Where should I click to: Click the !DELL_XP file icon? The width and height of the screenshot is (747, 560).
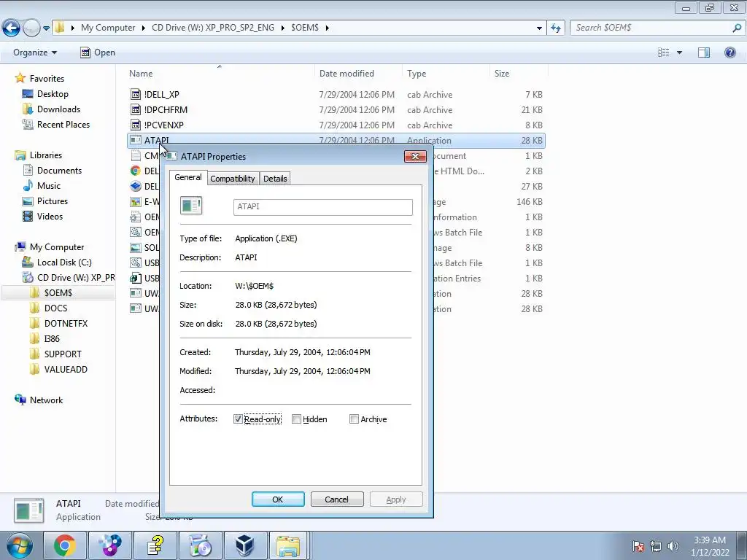[x=136, y=94]
